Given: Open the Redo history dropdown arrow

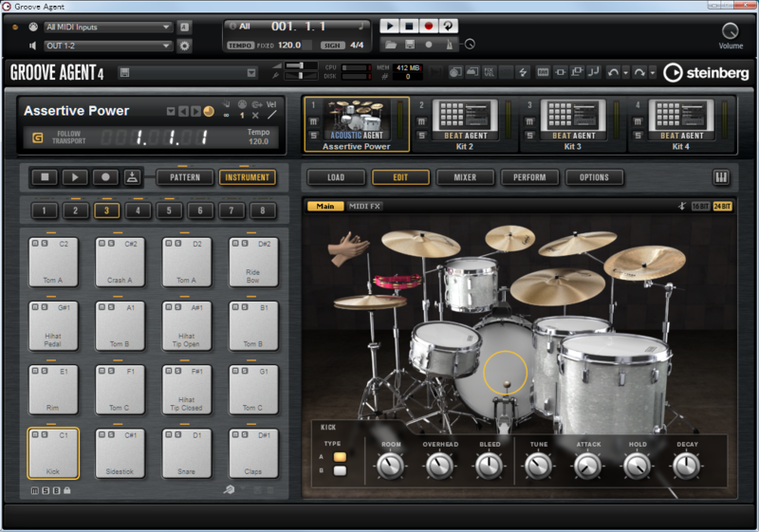Looking at the screenshot, I should pyautogui.click(x=653, y=73).
